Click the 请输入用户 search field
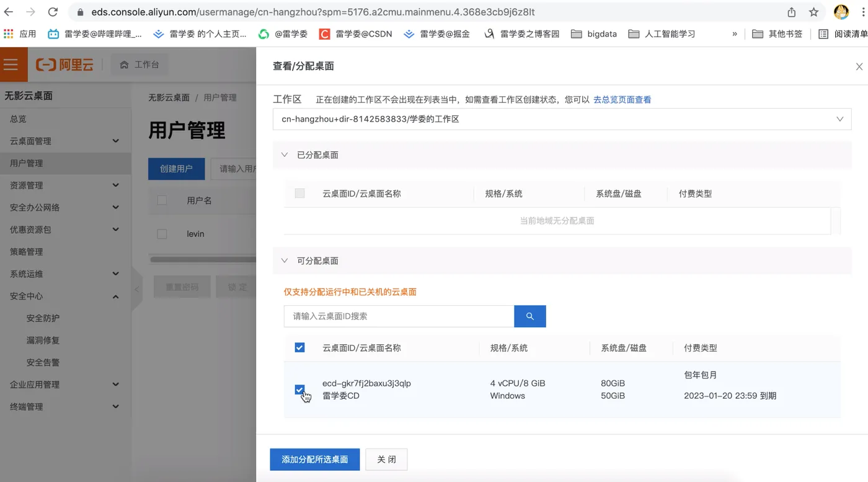868x482 pixels. tap(234, 169)
